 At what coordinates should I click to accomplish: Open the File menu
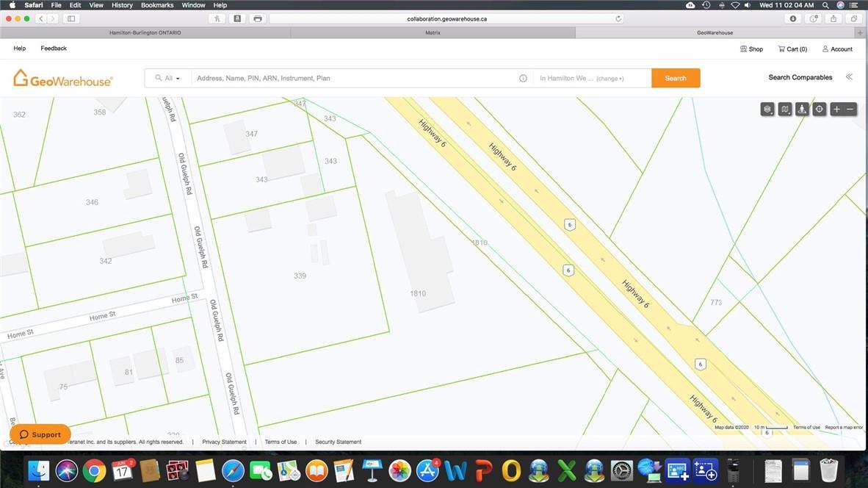[56, 5]
